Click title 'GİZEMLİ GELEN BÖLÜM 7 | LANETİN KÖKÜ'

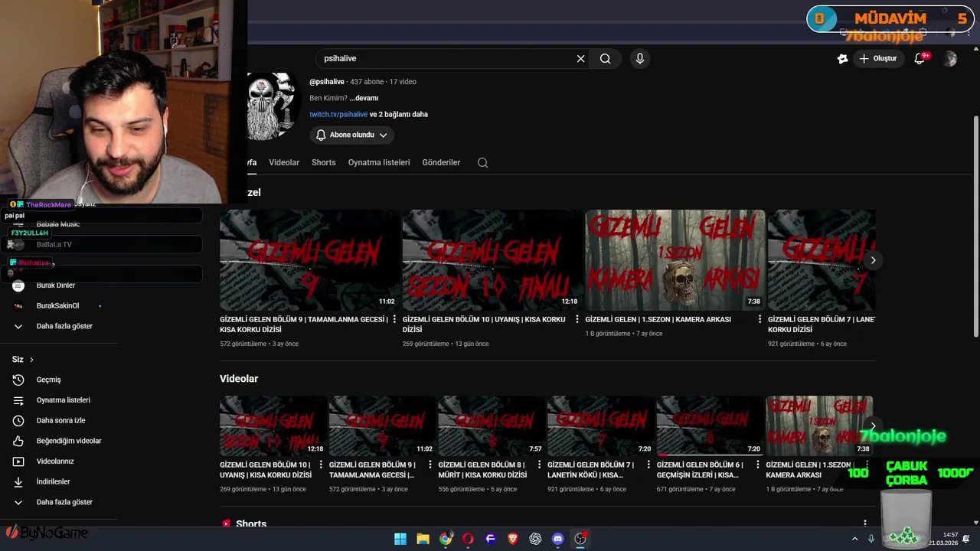(590, 470)
